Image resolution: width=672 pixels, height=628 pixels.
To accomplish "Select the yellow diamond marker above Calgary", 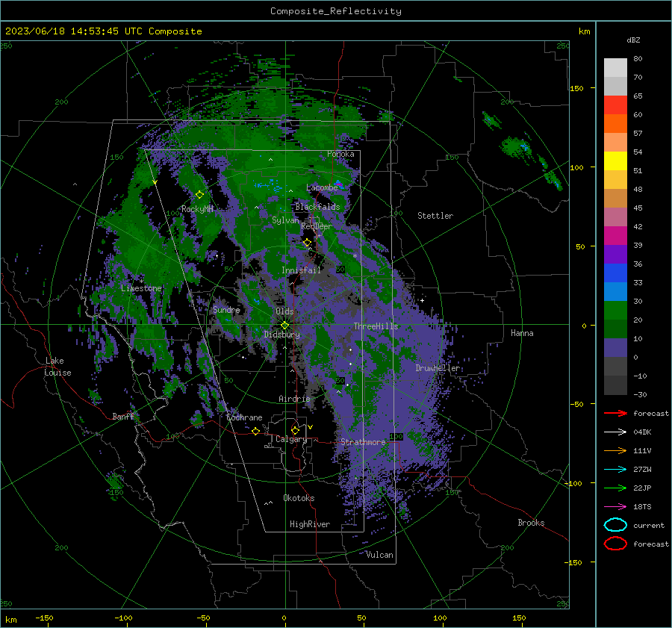I will click(295, 430).
